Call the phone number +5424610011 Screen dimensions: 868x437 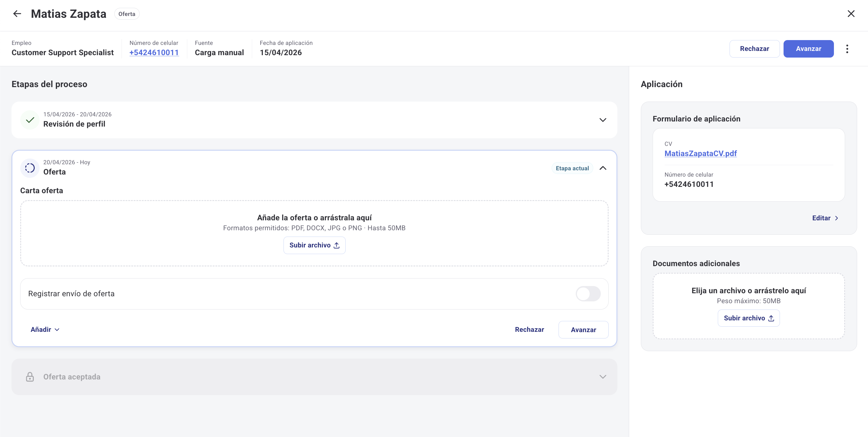click(x=154, y=52)
